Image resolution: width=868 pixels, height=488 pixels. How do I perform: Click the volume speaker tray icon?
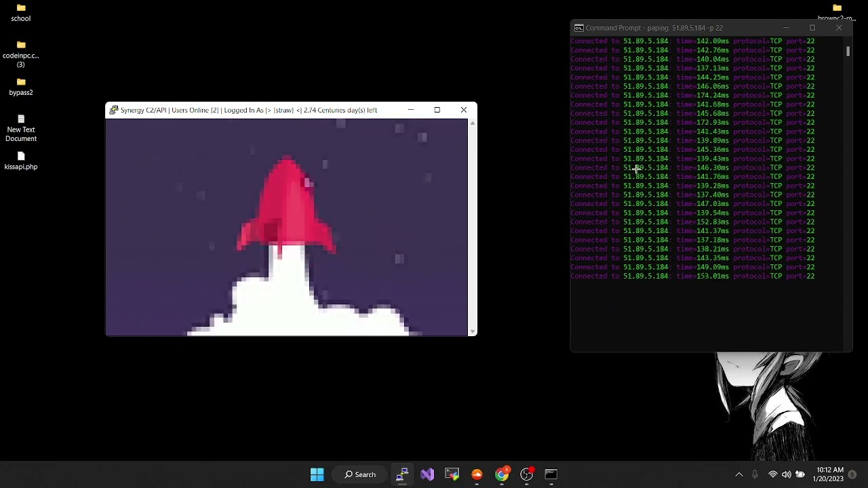pyautogui.click(x=786, y=474)
